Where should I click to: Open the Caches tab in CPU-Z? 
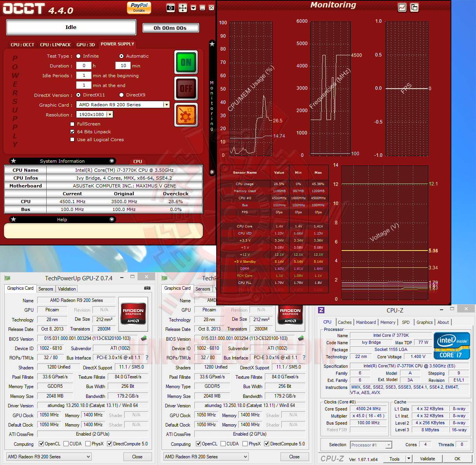(x=345, y=322)
